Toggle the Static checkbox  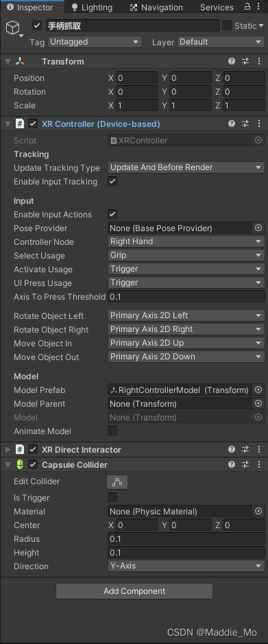point(227,26)
